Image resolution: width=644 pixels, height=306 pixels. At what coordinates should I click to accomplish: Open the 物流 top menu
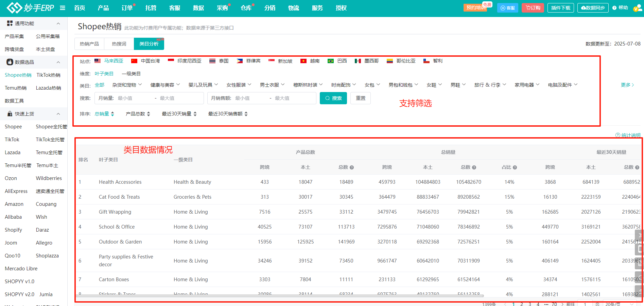(x=294, y=8)
